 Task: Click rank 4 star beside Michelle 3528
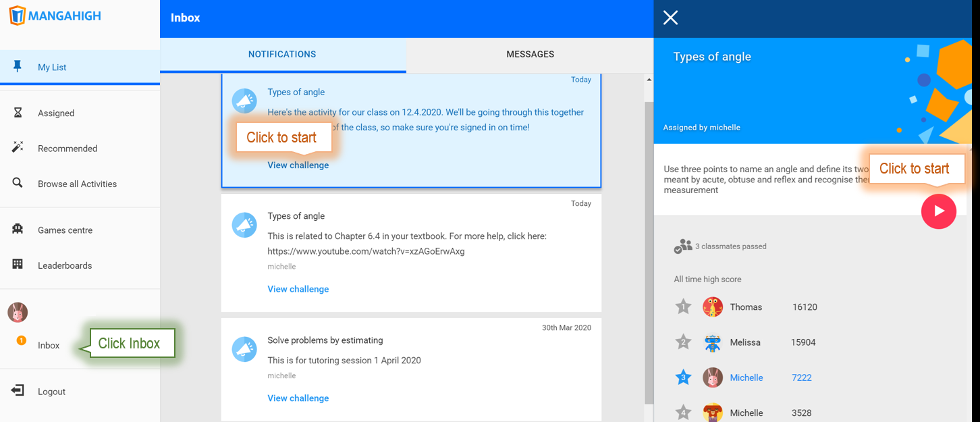[x=683, y=412]
